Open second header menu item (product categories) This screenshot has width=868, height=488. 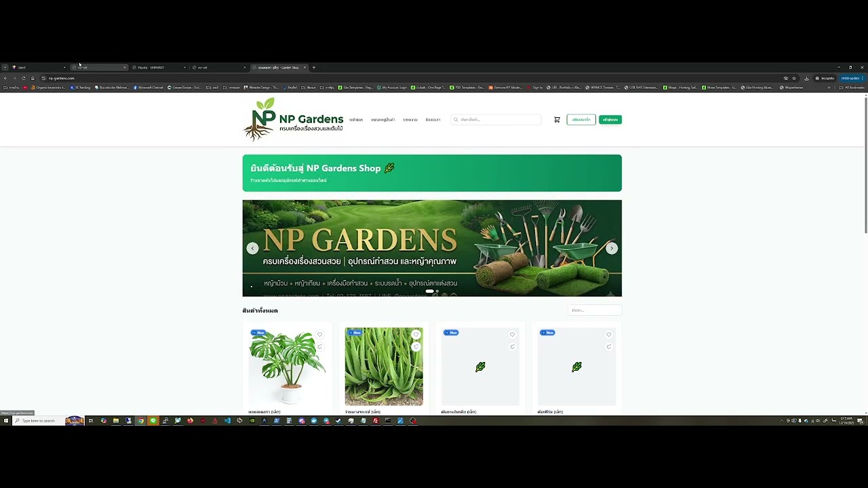(x=383, y=120)
